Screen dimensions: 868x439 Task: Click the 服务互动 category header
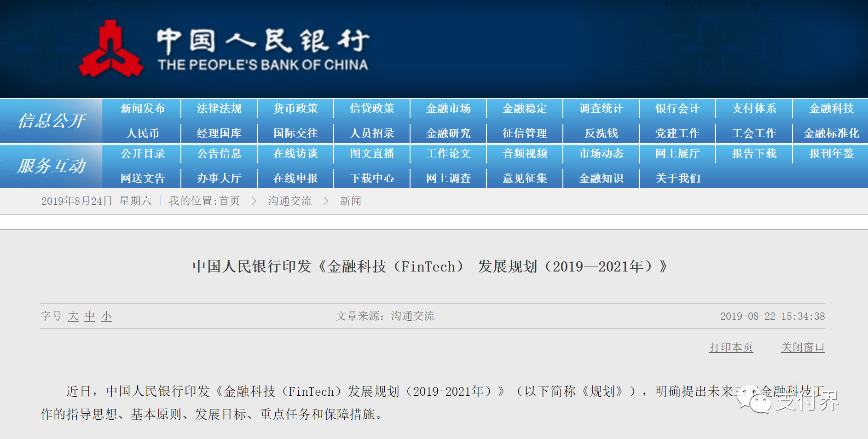point(52,166)
